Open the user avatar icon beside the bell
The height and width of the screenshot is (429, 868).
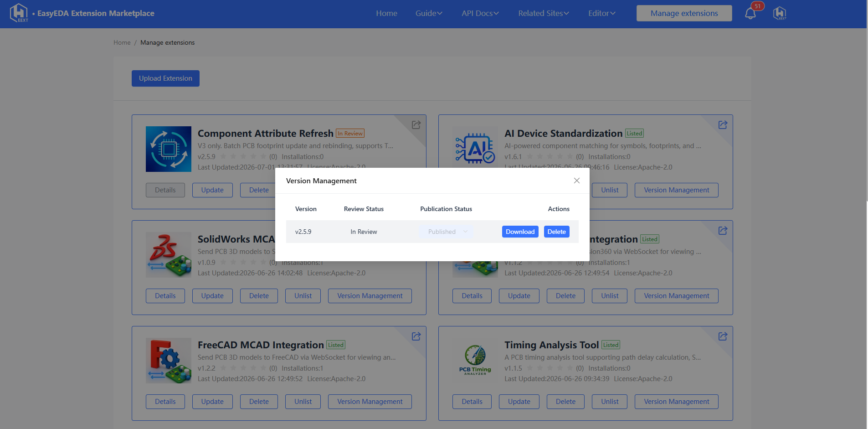pos(780,13)
